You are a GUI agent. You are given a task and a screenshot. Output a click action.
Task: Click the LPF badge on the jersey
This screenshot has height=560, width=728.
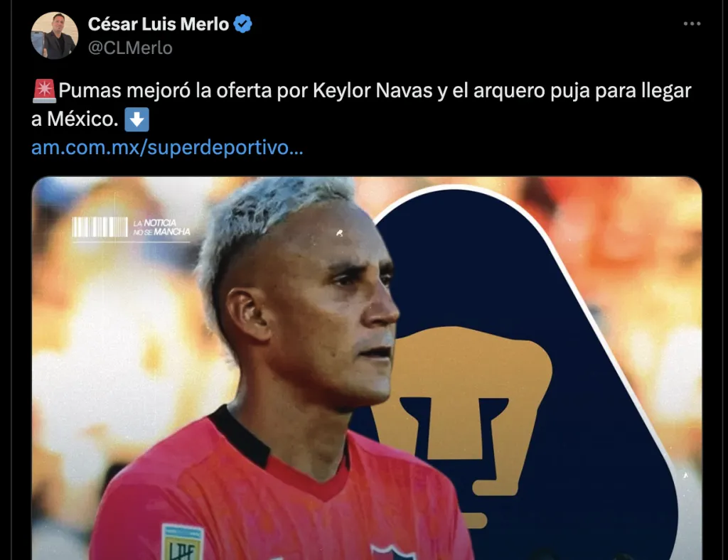point(182,542)
